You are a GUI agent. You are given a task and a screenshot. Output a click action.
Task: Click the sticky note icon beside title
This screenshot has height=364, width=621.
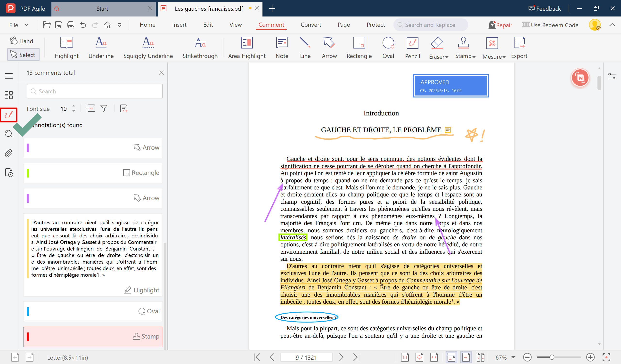448,130
